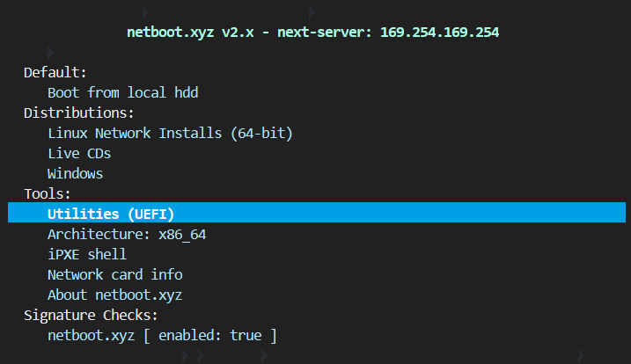Click the 169.254.169.254 server address
Screen dimensions: 631x364
[440, 33]
